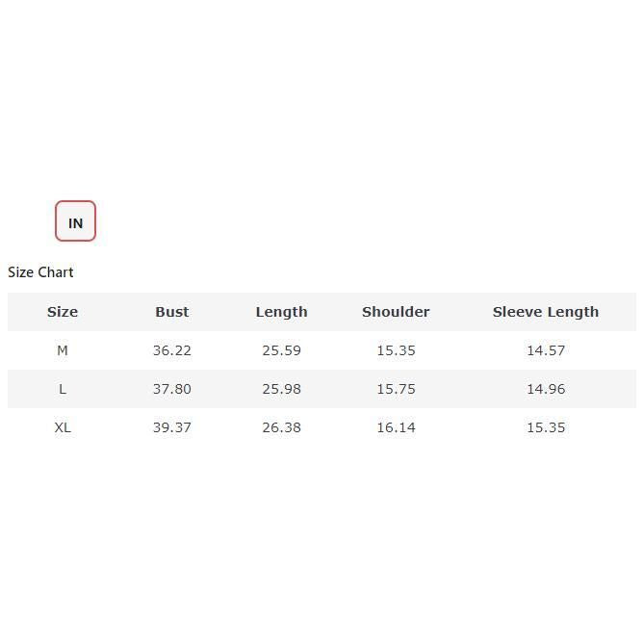Select the Shoulder column header
This screenshot has height=644, width=644.
click(396, 312)
